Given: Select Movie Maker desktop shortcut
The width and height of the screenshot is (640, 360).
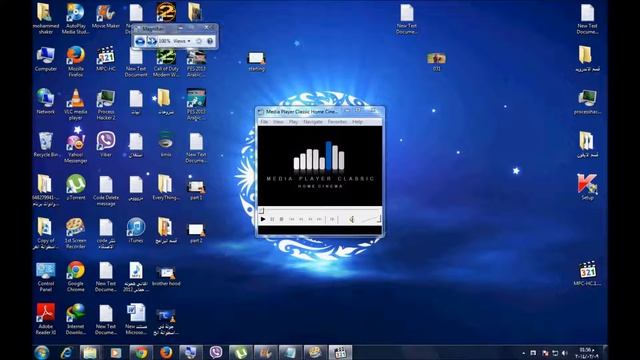Looking at the screenshot, I should point(106,16).
